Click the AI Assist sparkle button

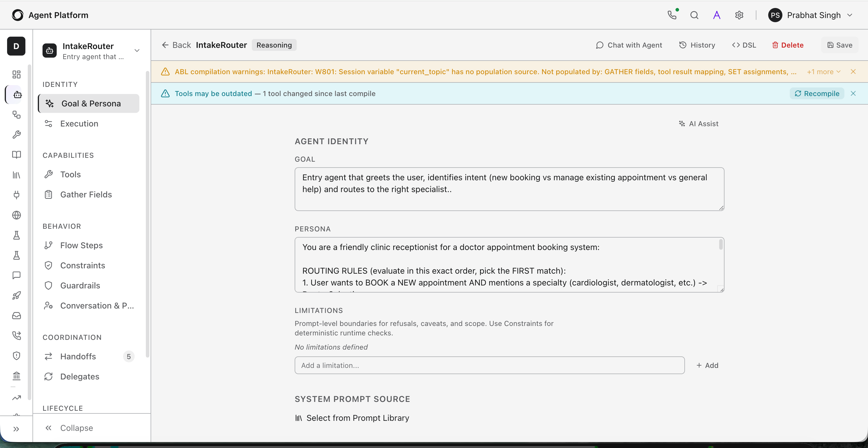click(x=699, y=124)
